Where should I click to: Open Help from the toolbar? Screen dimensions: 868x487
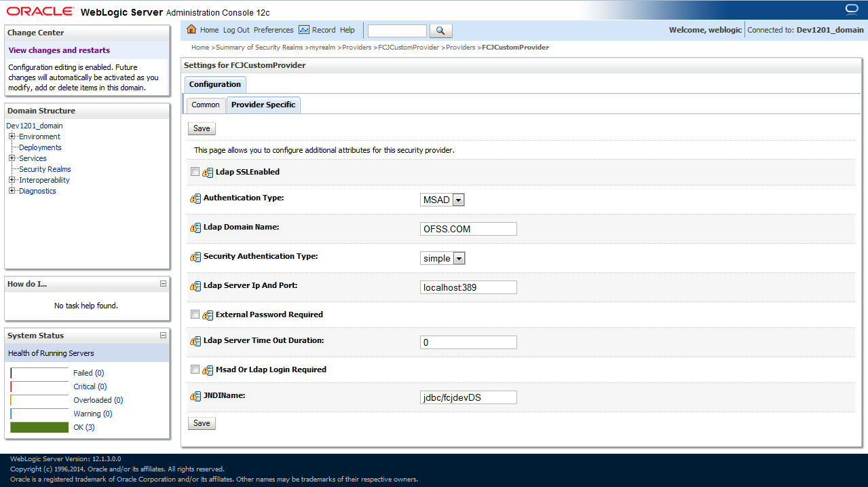pyautogui.click(x=347, y=30)
